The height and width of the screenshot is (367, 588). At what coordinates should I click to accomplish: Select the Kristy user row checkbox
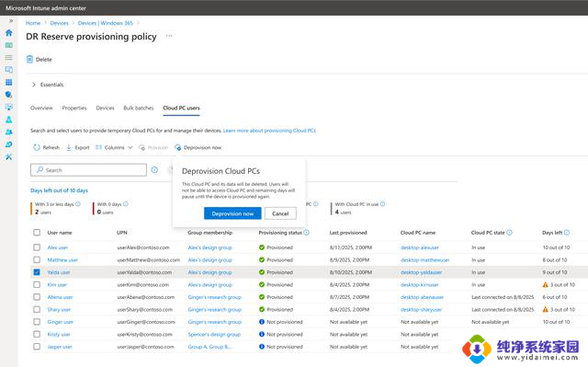[x=37, y=334]
